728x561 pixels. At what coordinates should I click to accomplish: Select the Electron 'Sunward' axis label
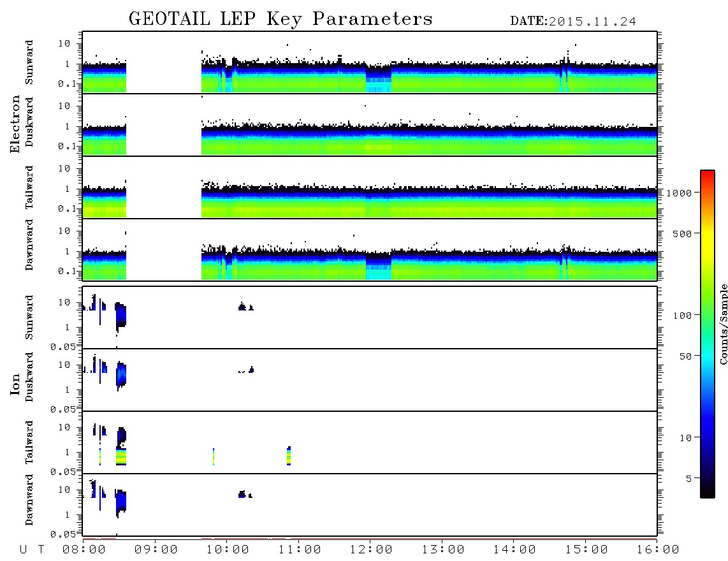29,62
